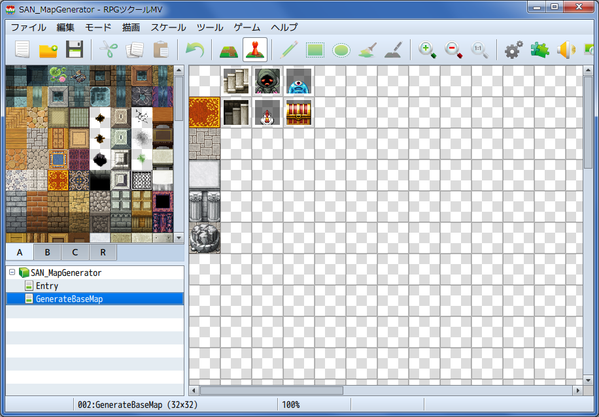Switch to tileset tab A
The height and width of the screenshot is (417, 599).
[19, 252]
